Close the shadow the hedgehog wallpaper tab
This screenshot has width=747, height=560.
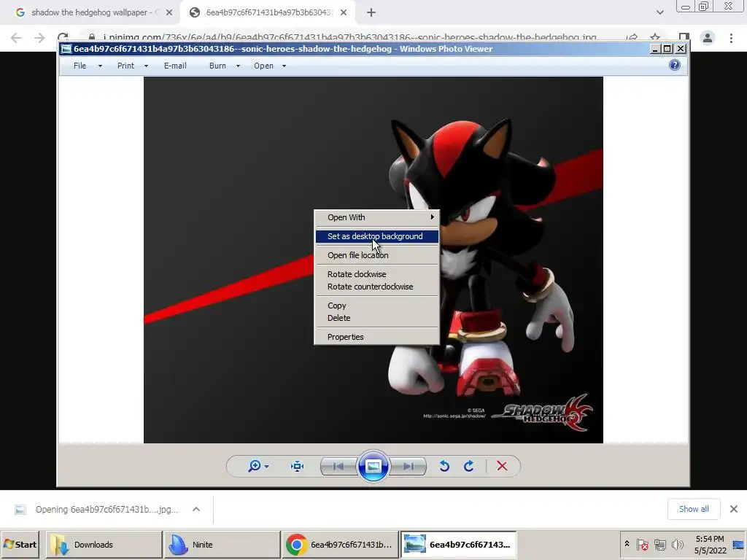(169, 12)
